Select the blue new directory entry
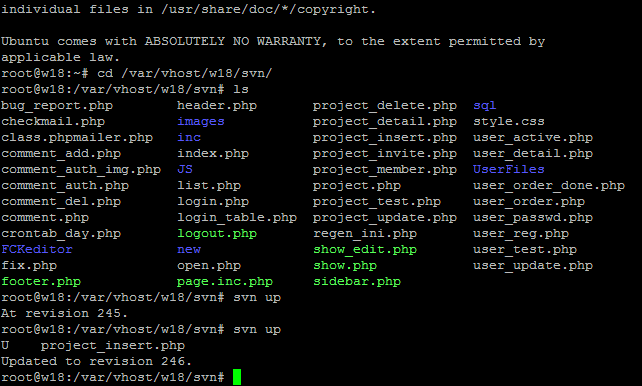 tap(189, 249)
